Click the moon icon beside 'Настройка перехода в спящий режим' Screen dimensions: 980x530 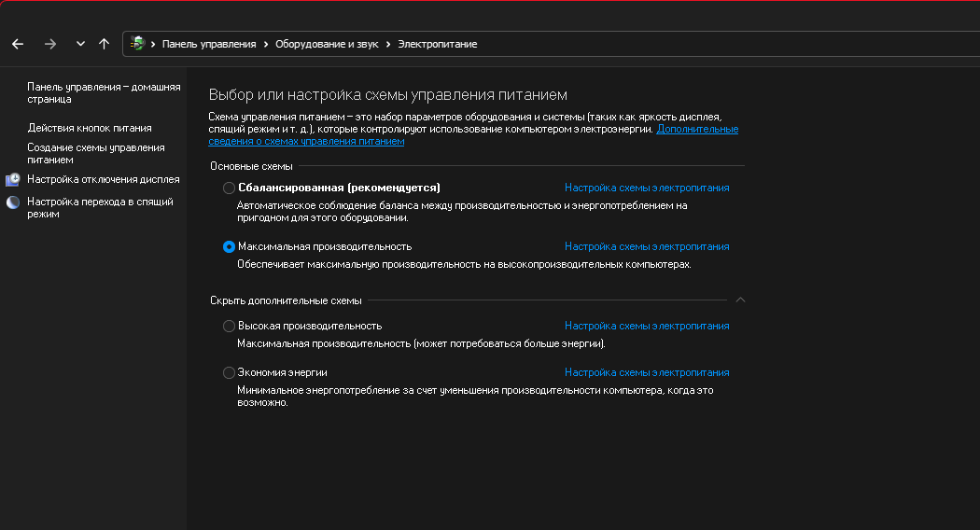12,202
